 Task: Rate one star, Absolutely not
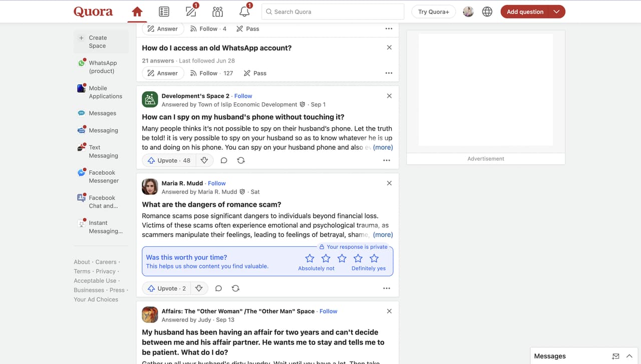tap(310, 258)
